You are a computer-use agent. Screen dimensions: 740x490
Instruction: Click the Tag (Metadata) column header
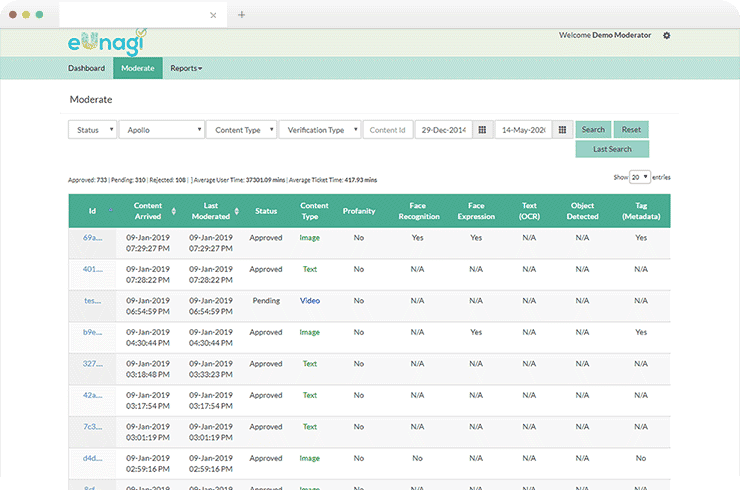coord(641,211)
